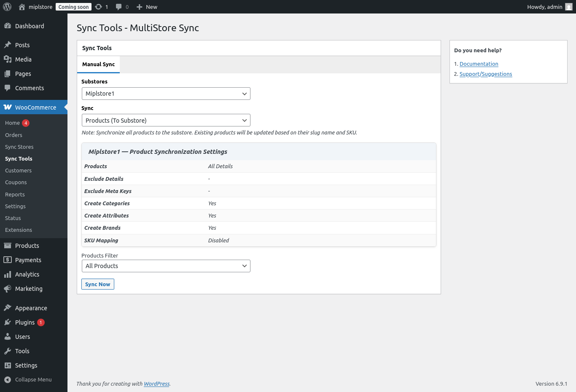Expand the Substores dropdown showing Miplstore1
Viewport: 576px width, 392px height.
pyautogui.click(x=166, y=94)
